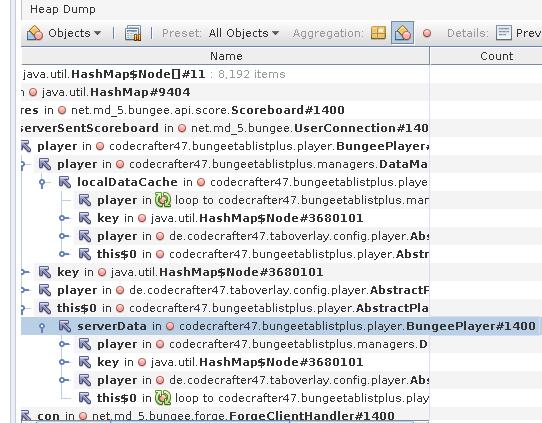Click the reference arrow of the player taboverlay row under localDataCache
542x423 pixels.
85,236
